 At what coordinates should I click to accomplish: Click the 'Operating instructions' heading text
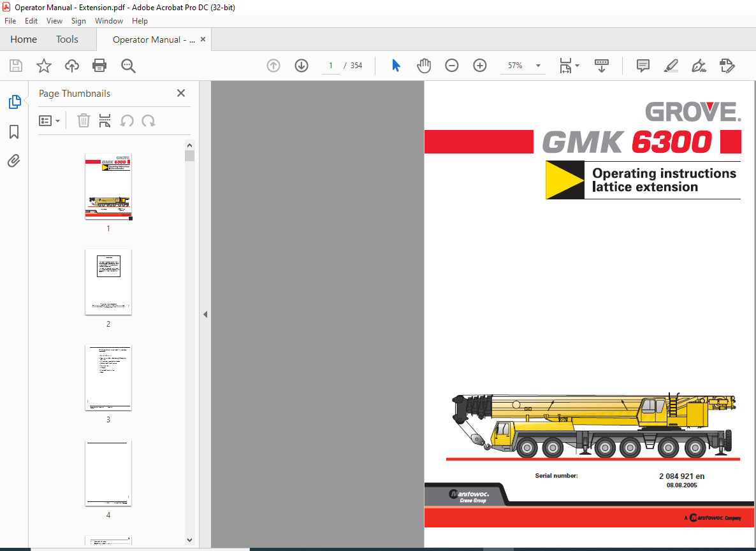click(x=664, y=173)
